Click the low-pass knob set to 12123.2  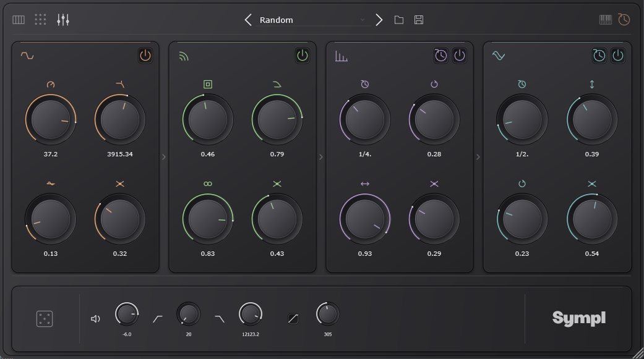[x=251, y=315]
